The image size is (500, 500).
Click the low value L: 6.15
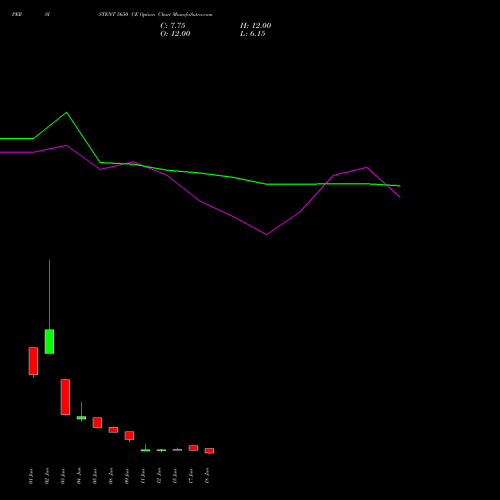click(x=253, y=34)
